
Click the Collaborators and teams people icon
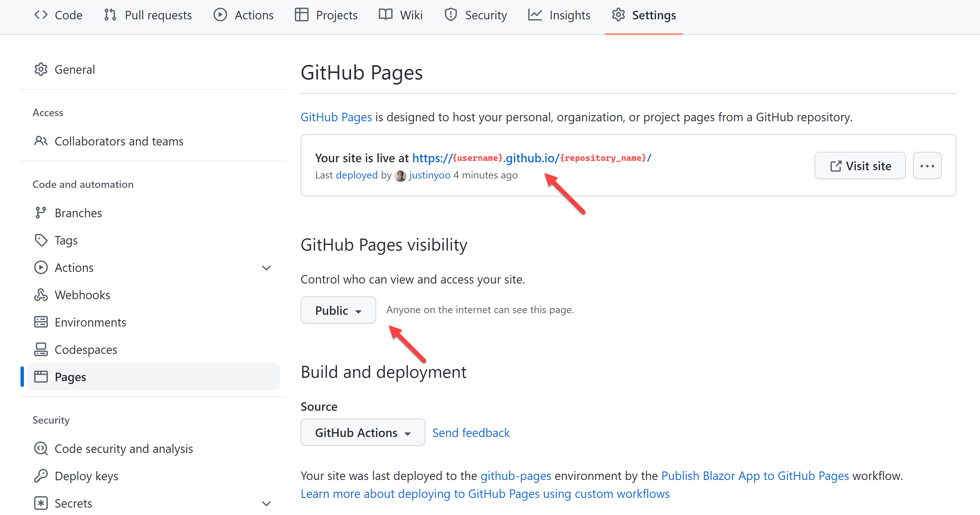pyautogui.click(x=41, y=141)
